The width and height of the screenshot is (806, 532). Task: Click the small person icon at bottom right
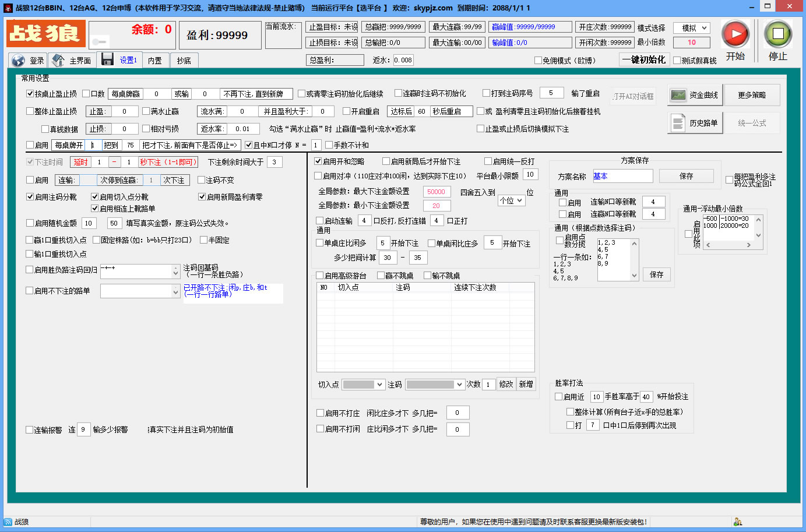[738, 522]
